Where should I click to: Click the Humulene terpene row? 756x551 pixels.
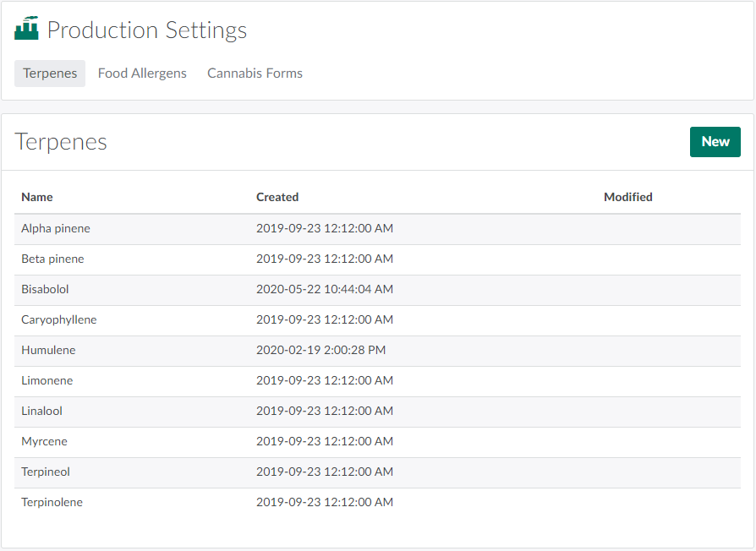click(x=48, y=350)
